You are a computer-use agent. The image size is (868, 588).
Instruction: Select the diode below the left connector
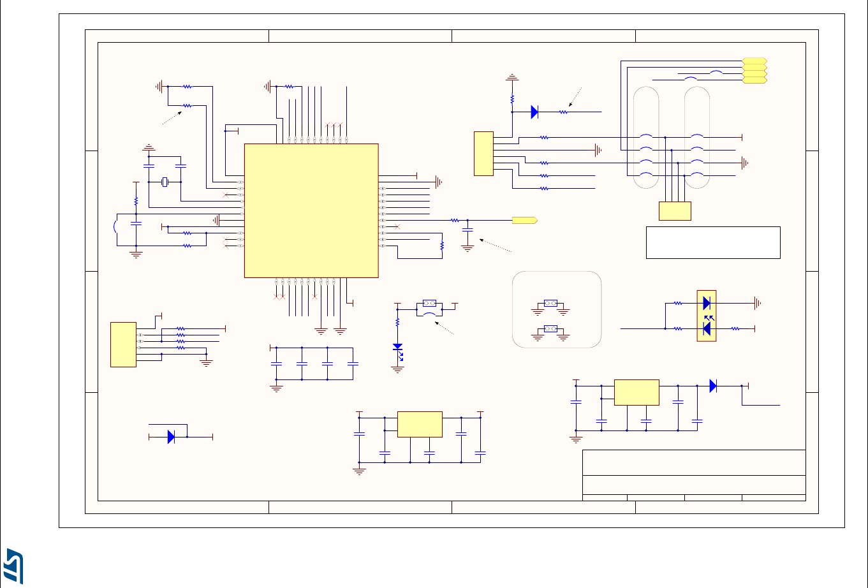(x=171, y=437)
